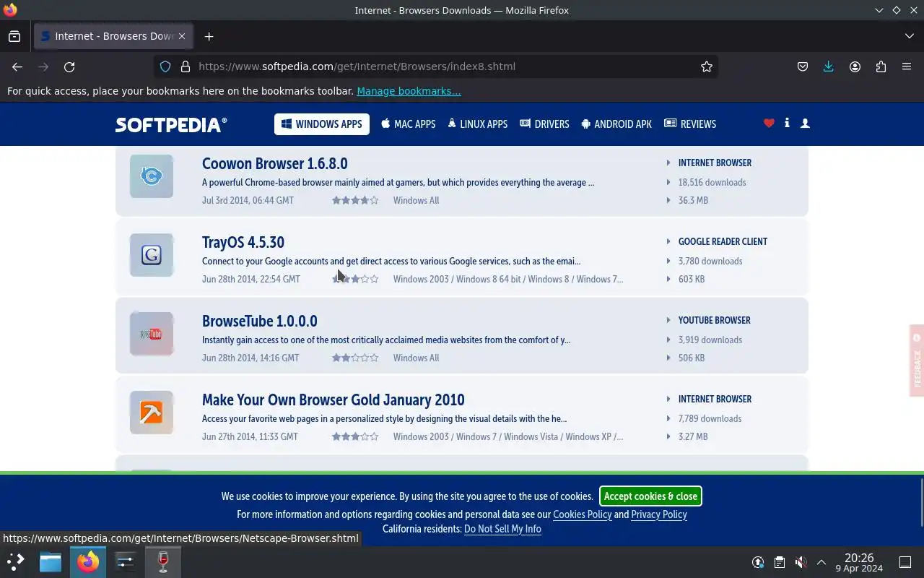The height and width of the screenshot is (578, 924).
Task: Click the TrayOS app icon
Action: pyautogui.click(x=152, y=255)
